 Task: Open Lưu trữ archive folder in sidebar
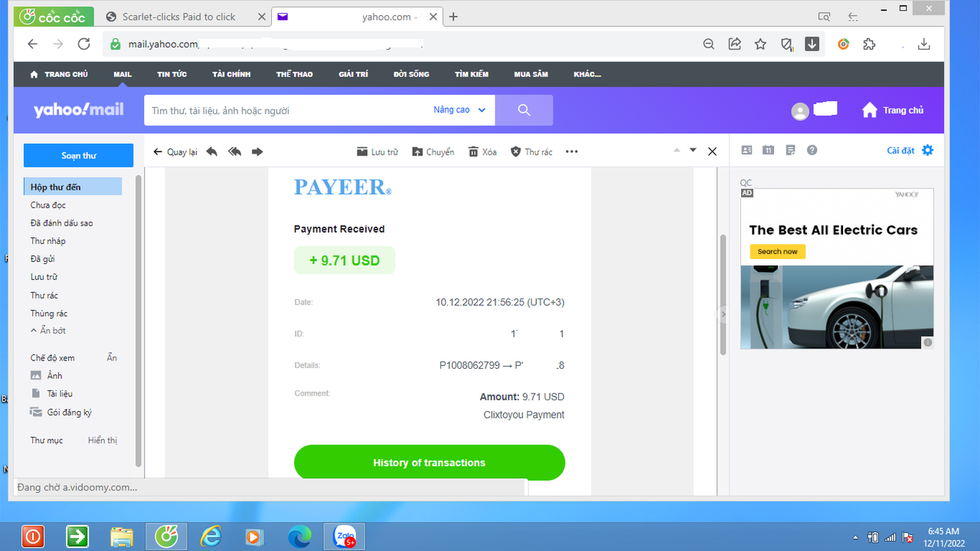click(44, 277)
